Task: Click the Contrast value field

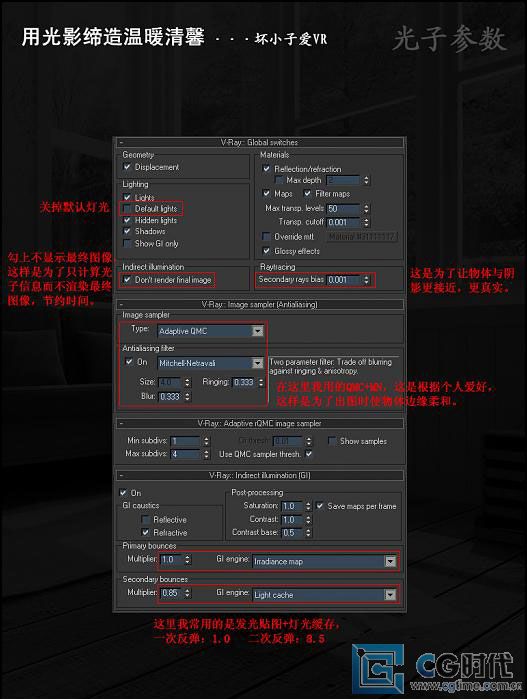Action: point(292,520)
